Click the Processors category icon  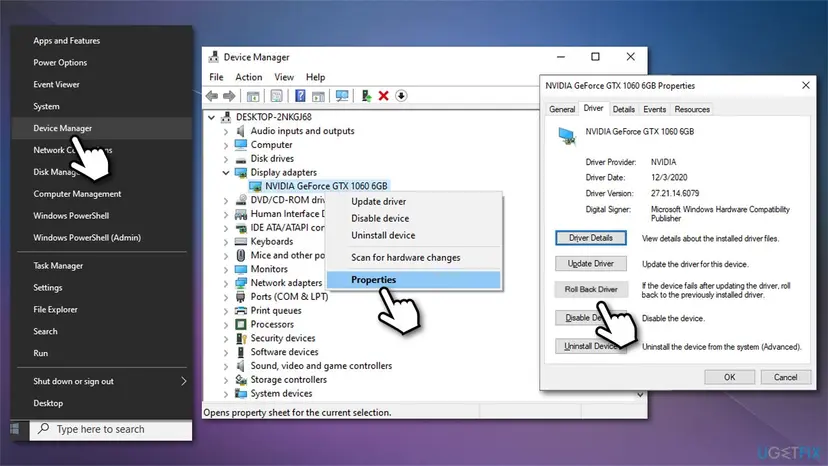(x=241, y=324)
